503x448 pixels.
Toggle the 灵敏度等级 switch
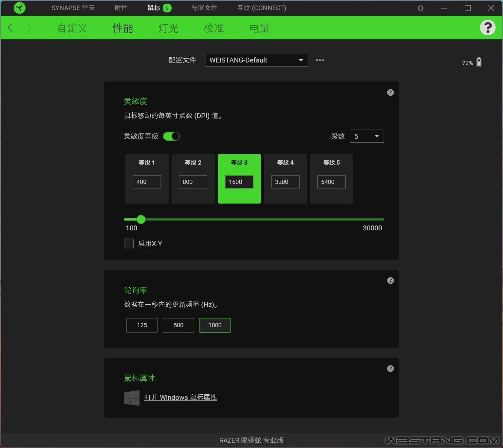point(172,136)
